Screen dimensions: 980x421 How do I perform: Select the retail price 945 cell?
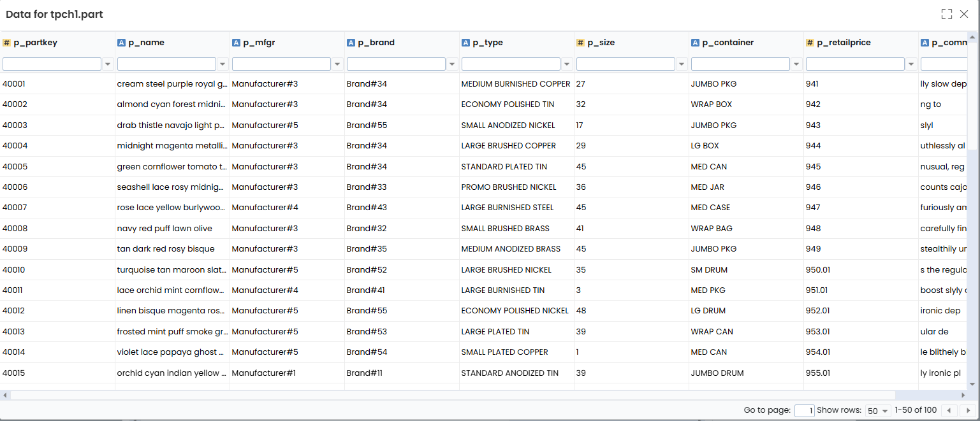[x=861, y=166]
